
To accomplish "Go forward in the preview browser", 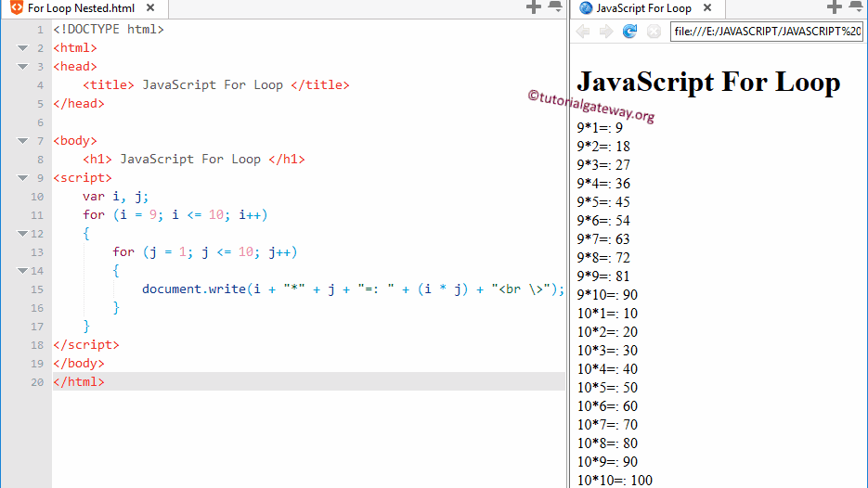I will (x=606, y=32).
